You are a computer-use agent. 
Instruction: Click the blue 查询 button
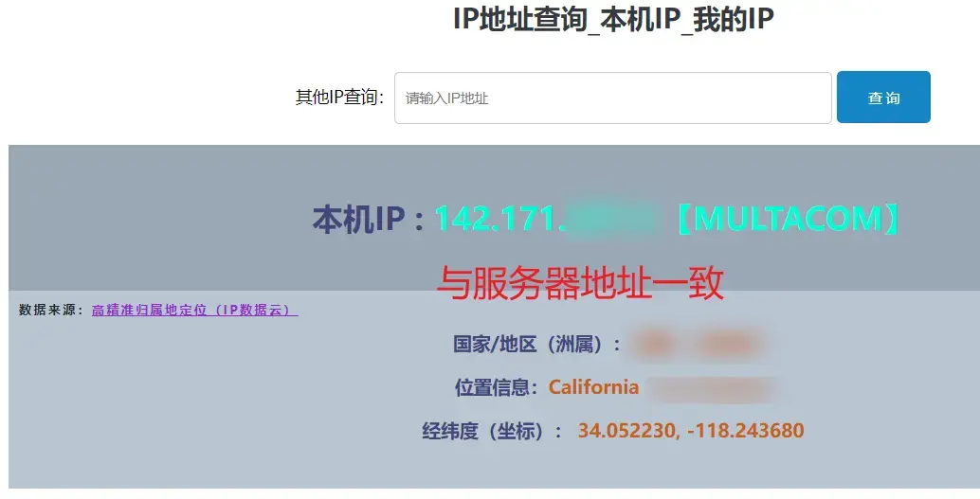point(882,98)
